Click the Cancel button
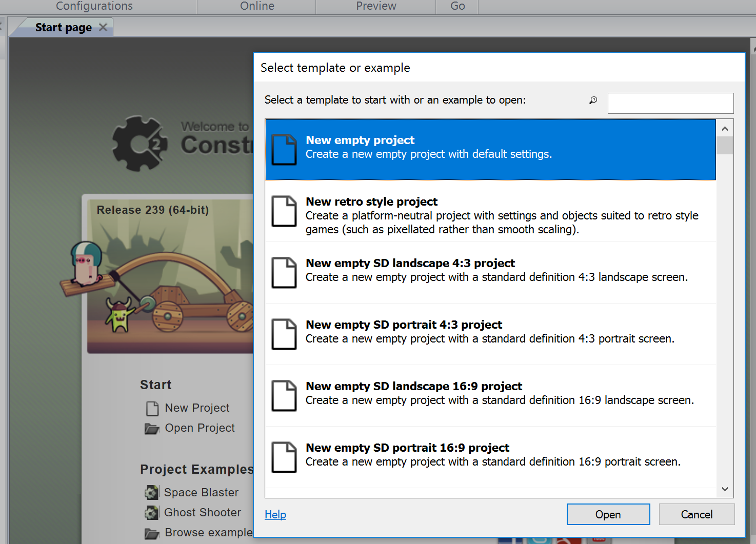Viewport: 756px width, 544px height. (x=697, y=514)
